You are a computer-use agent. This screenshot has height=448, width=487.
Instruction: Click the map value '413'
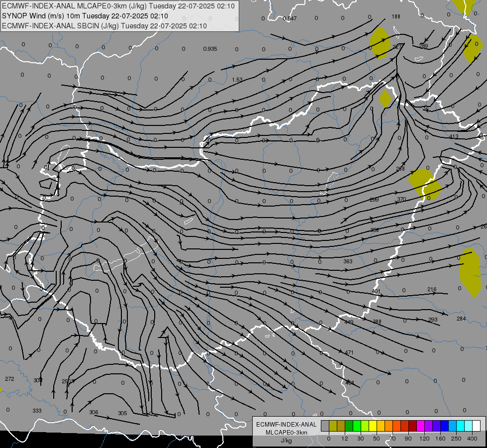point(454,136)
